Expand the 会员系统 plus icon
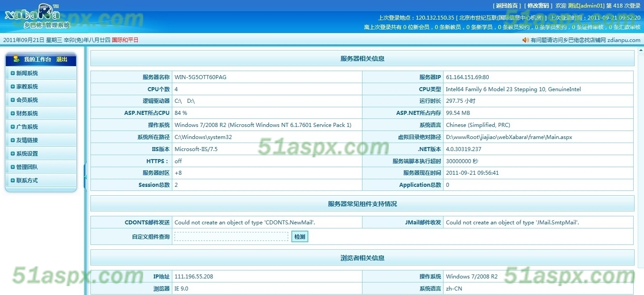 coord(13,100)
